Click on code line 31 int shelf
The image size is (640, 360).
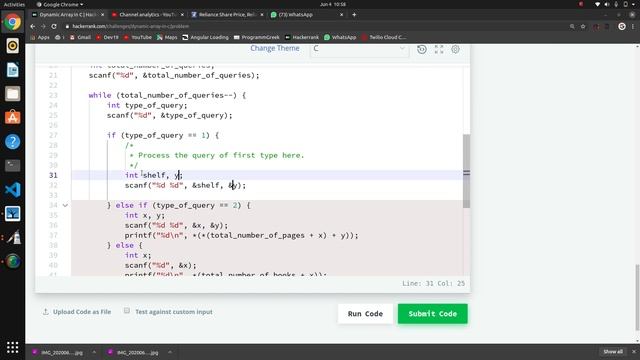(154, 175)
